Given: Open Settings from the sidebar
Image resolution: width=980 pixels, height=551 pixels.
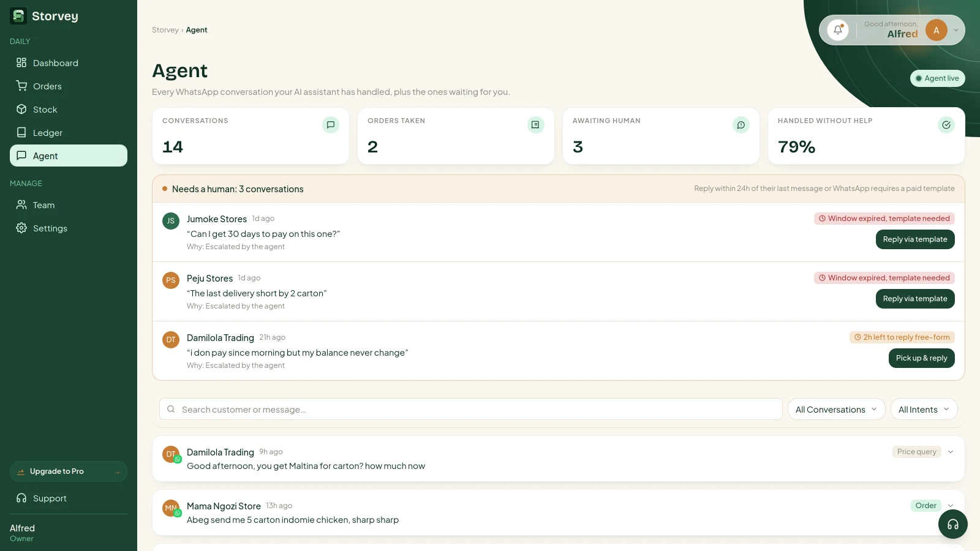Looking at the screenshot, I should pyautogui.click(x=69, y=228).
